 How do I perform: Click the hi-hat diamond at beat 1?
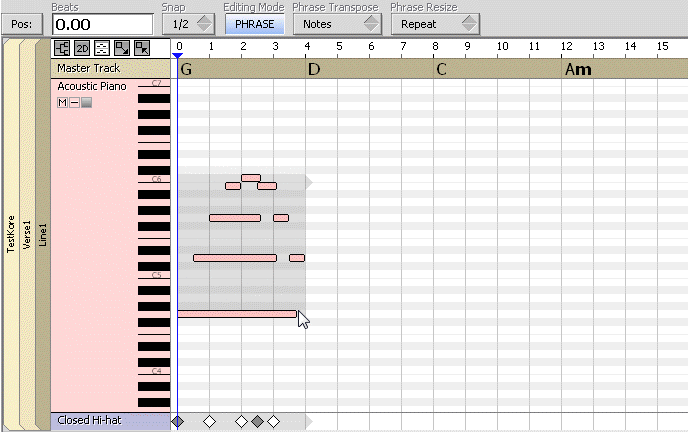[x=210, y=421]
